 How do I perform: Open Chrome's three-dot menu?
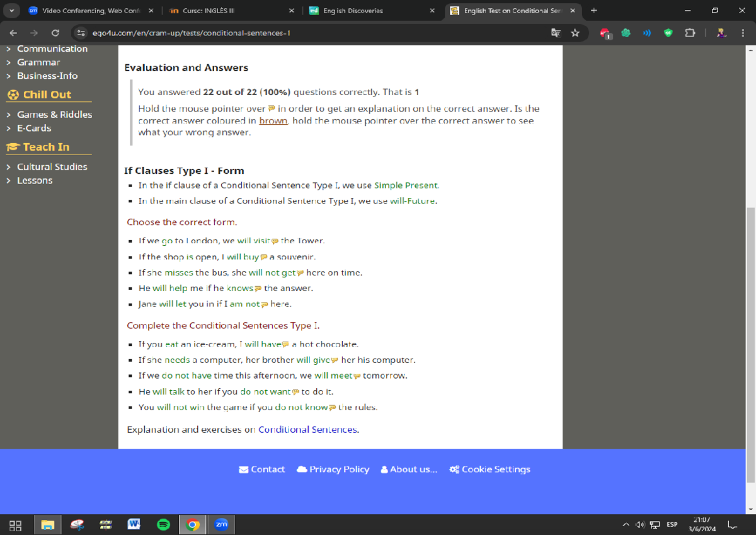(742, 33)
